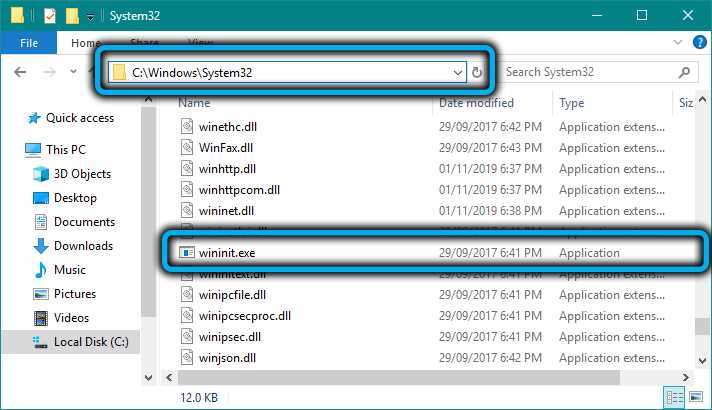
Task: Click the folder system icon in title bar
Action: click(17, 15)
